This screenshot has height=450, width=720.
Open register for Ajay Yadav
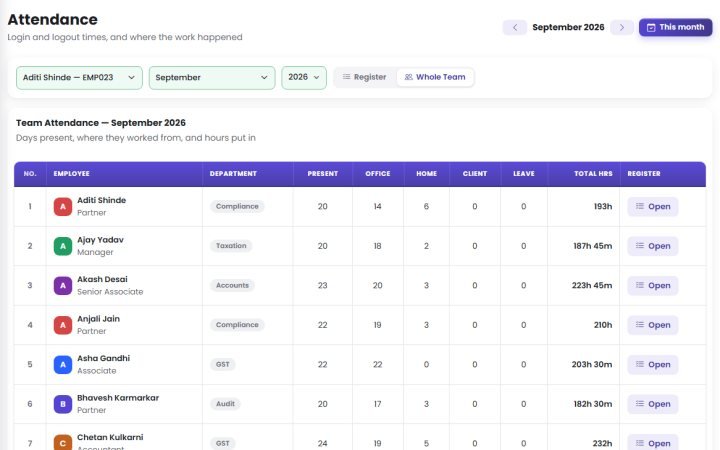[x=652, y=246]
